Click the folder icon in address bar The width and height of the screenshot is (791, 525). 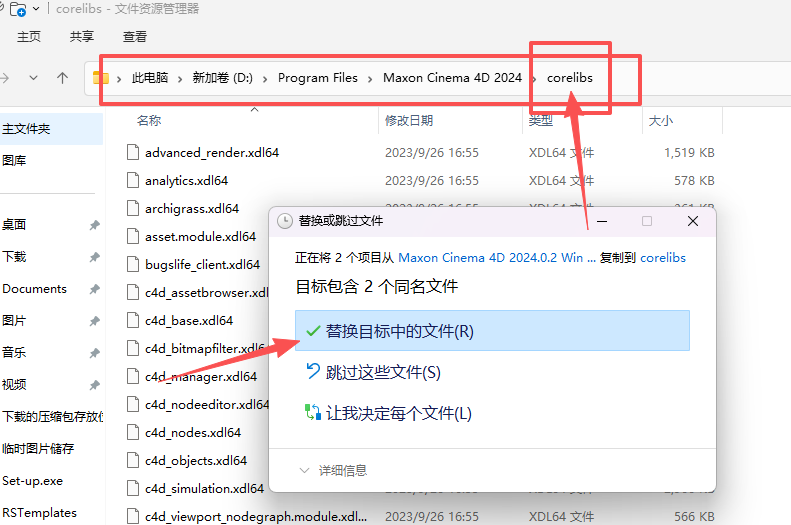pyautogui.click(x=101, y=78)
